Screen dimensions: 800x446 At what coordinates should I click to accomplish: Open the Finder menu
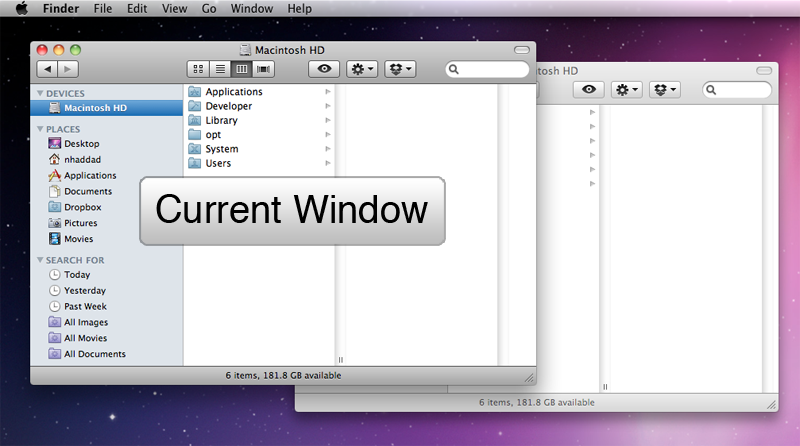click(61, 9)
